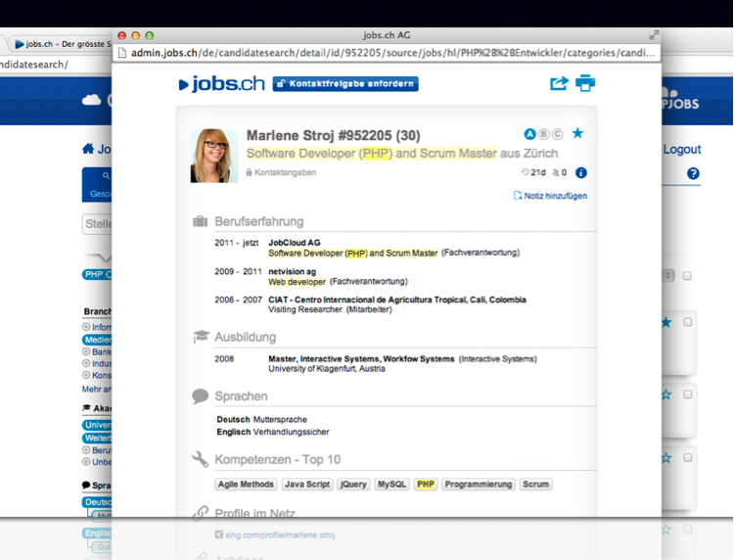Expand the Kons branch filter in background sidebar
Image resolution: width=734 pixels, height=560 pixels.
86,375
